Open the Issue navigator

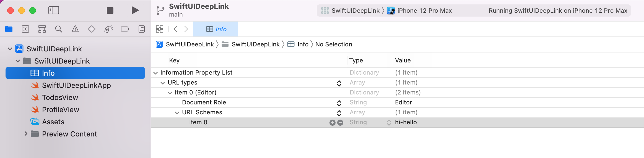(75, 29)
